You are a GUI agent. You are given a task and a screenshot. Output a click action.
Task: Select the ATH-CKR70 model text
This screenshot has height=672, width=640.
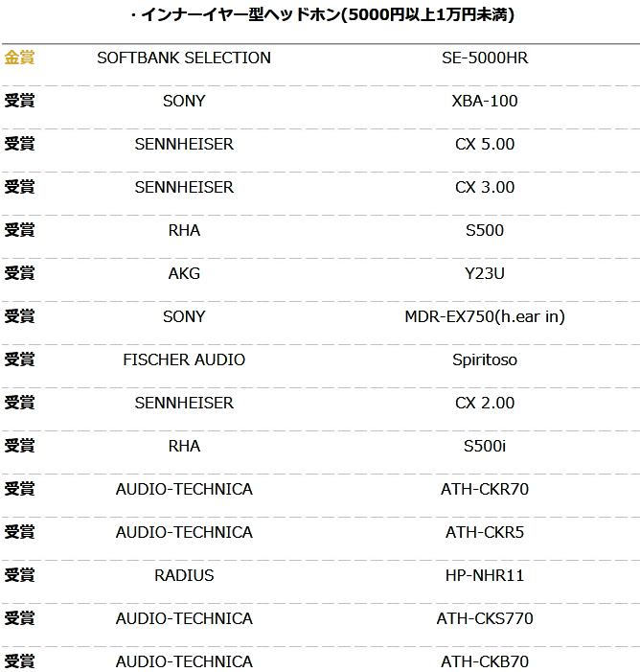pos(485,489)
